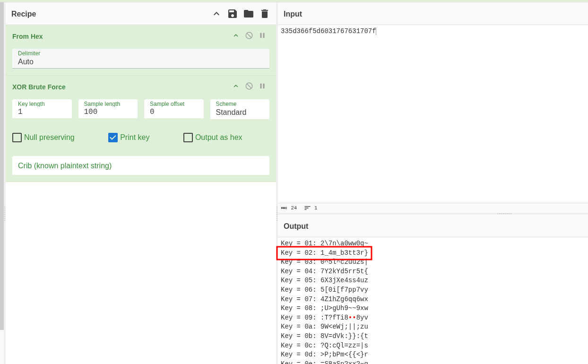The height and width of the screenshot is (364, 588).
Task: Select output row Key = 09
Action: [x=324, y=318]
